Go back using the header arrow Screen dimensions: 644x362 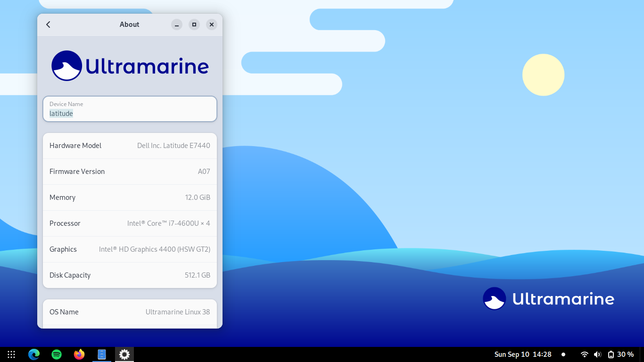[48, 25]
